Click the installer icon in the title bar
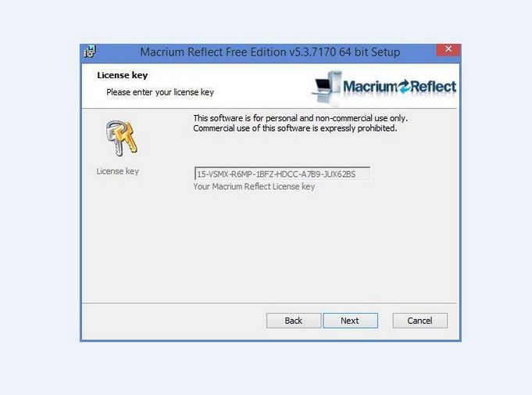 click(90, 52)
